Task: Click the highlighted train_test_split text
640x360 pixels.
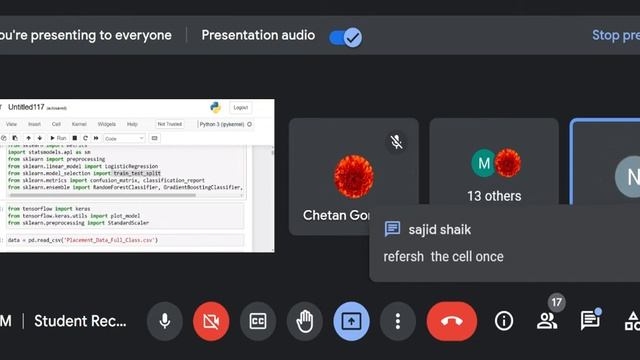Action: [x=137, y=173]
